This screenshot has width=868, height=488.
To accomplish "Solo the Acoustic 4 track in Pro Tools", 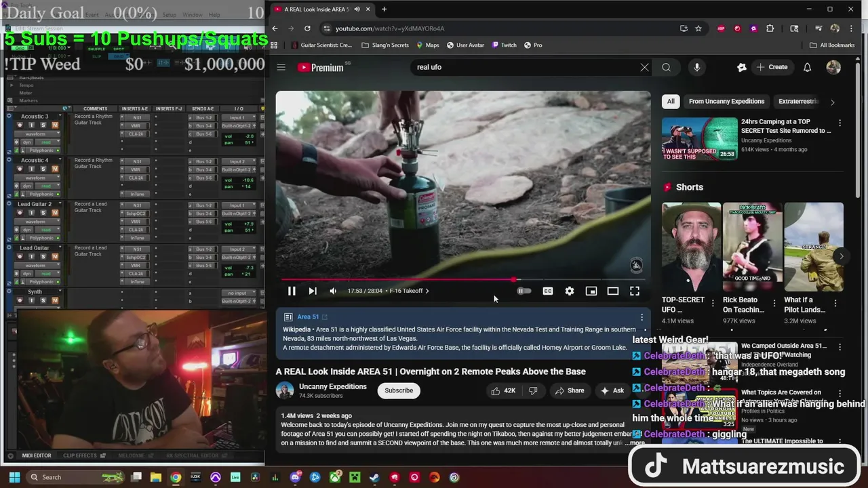I will point(43,169).
